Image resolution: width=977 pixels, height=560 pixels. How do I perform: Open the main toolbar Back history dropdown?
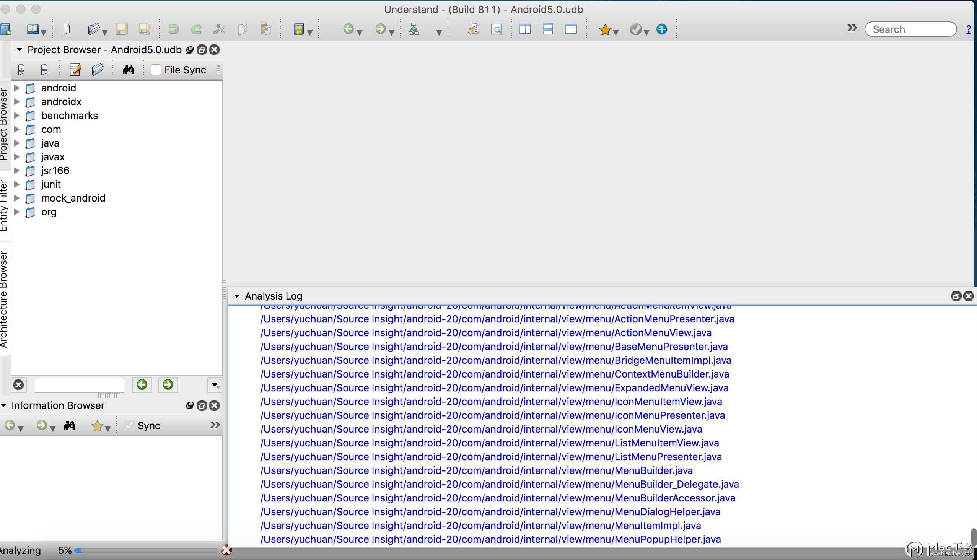pyautogui.click(x=360, y=32)
